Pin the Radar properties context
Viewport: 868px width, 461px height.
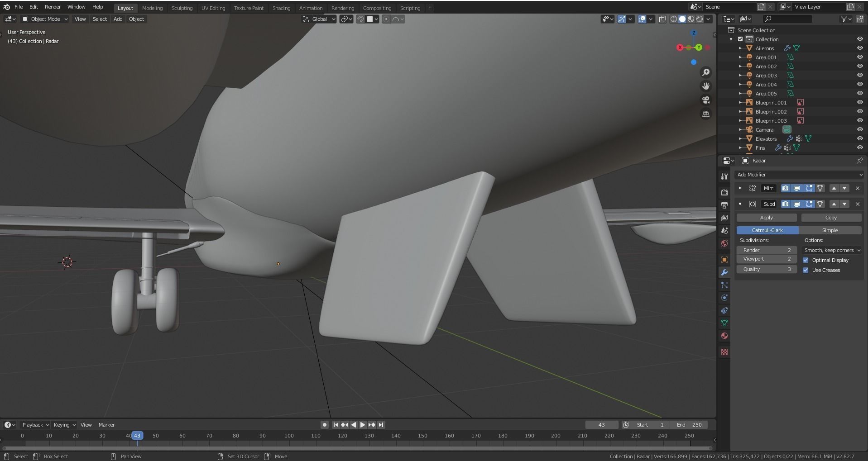point(859,161)
